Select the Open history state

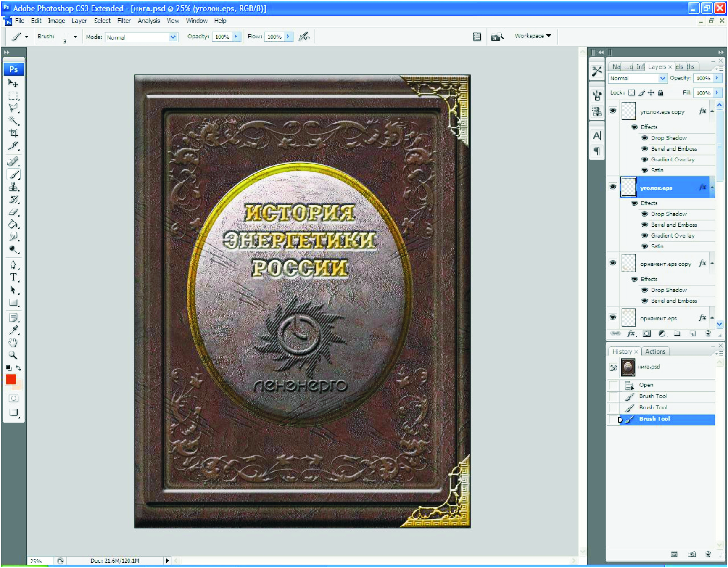click(646, 385)
